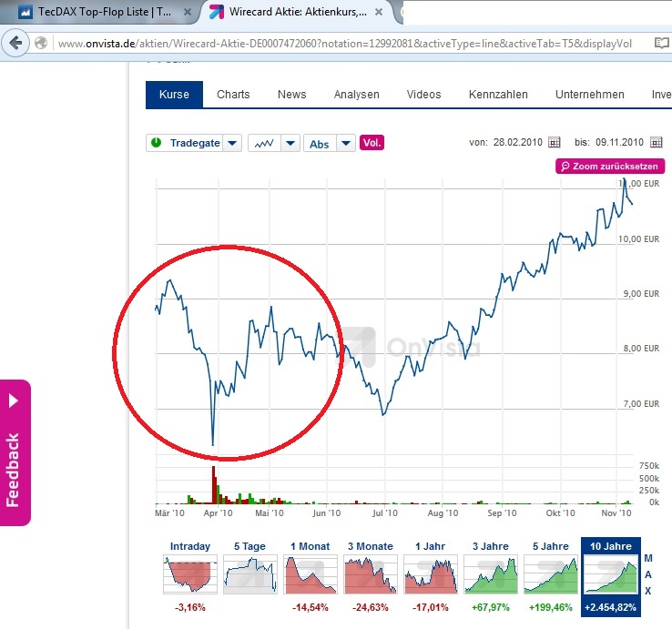The image size is (672, 629).
Task: Click the 750k volume axis label
Action: [x=649, y=466]
